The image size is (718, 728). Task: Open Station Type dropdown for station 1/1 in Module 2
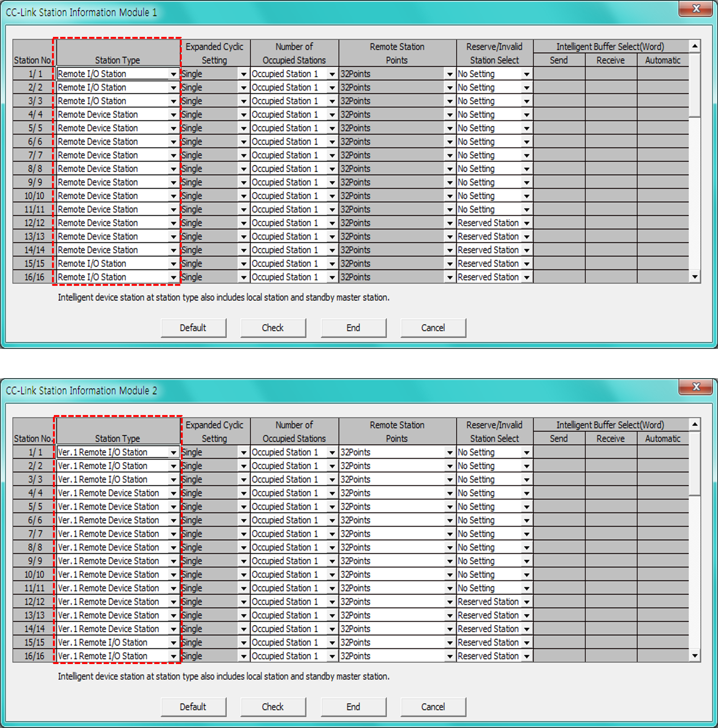(x=173, y=452)
